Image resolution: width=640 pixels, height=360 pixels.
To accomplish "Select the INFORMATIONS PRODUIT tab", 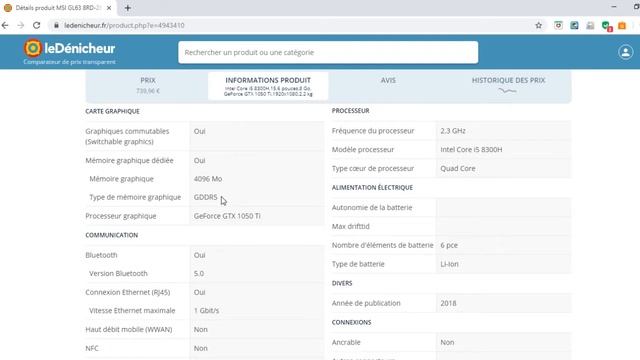I will coord(268,86).
